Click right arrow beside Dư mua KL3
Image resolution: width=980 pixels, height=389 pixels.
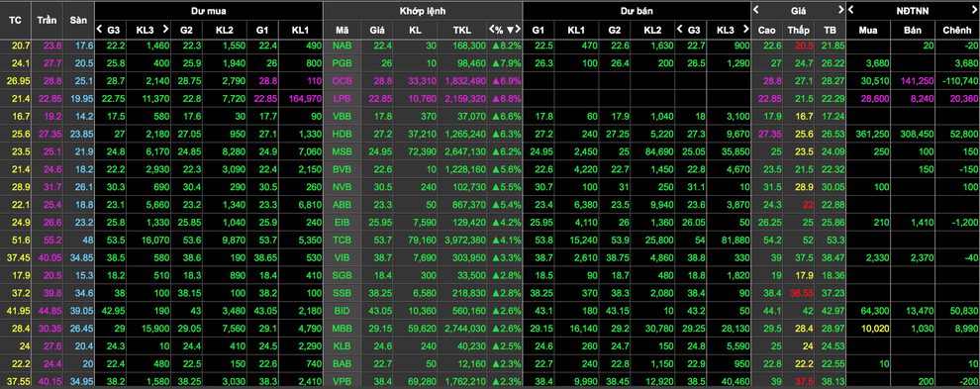pyautogui.click(x=165, y=29)
